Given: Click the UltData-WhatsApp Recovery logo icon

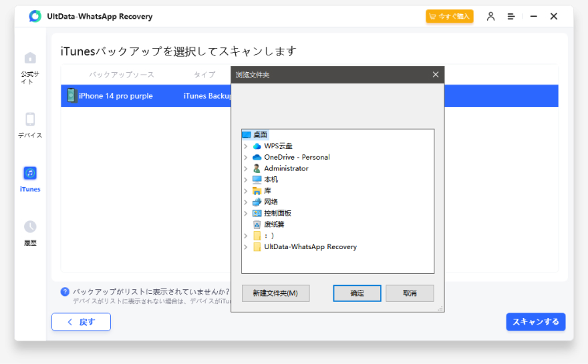Looking at the screenshot, I should click(35, 16).
